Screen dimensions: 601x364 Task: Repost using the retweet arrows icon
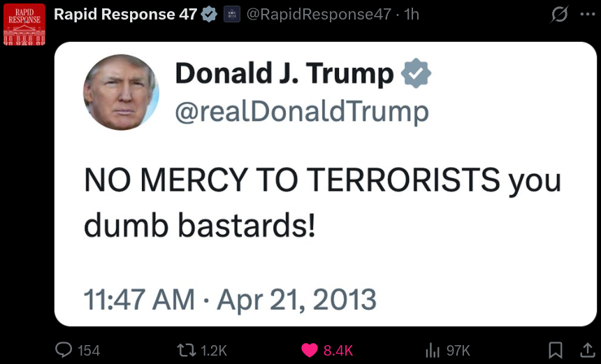[187, 350]
